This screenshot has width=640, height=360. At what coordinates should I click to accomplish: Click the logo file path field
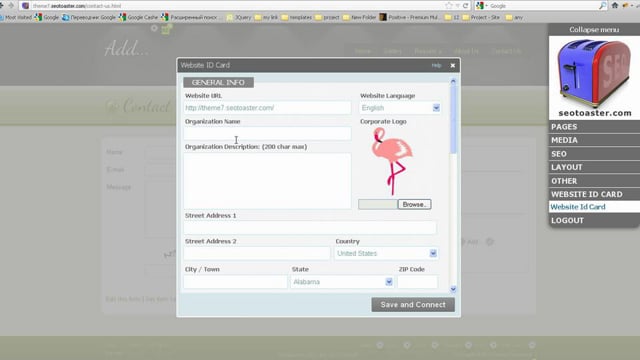click(x=378, y=204)
